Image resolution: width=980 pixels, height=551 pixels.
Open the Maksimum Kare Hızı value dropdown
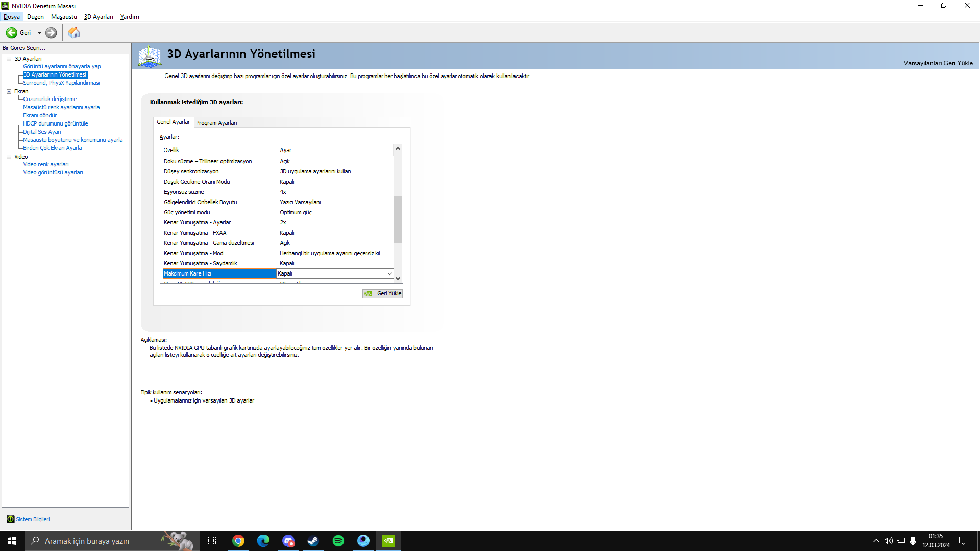click(x=389, y=274)
